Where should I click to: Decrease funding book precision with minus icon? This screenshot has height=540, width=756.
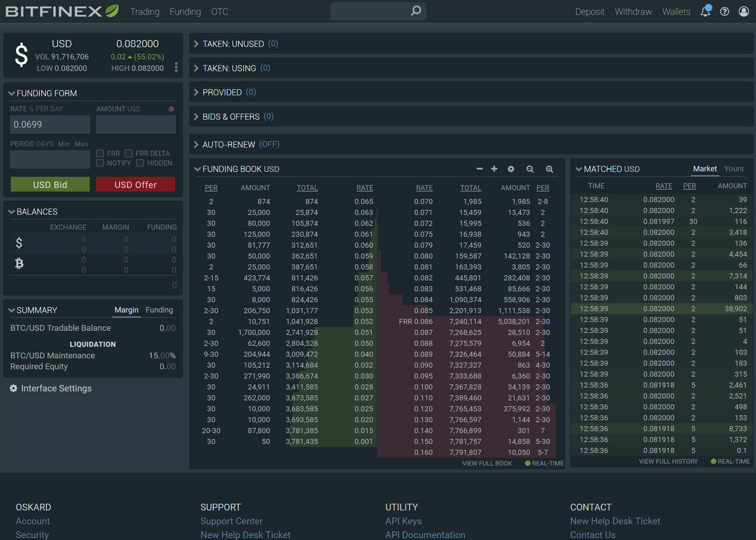tap(479, 169)
